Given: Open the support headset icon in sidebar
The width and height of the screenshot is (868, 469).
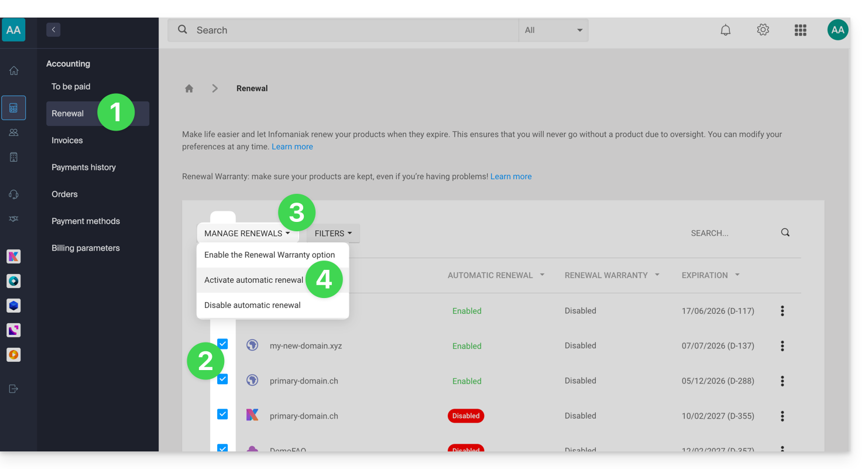Looking at the screenshot, I should point(13,194).
